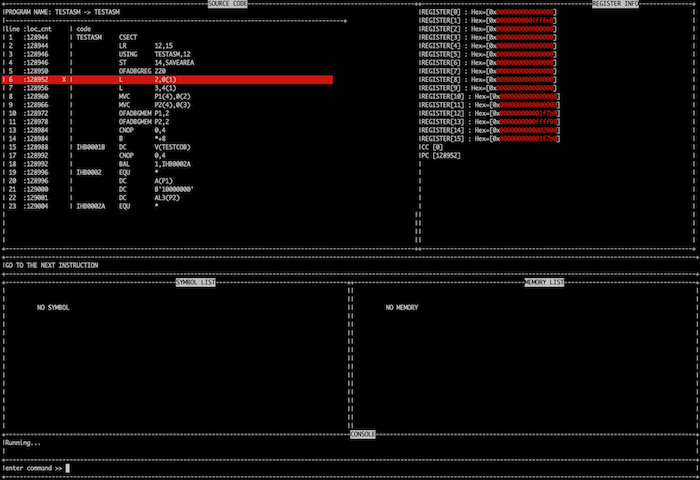Select the MEMORY LIST panel header
The width and height of the screenshot is (700, 480).
tap(544, 282)
